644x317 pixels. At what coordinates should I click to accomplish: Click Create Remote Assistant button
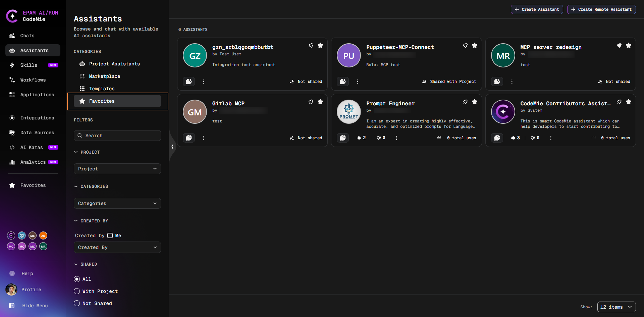601,9
